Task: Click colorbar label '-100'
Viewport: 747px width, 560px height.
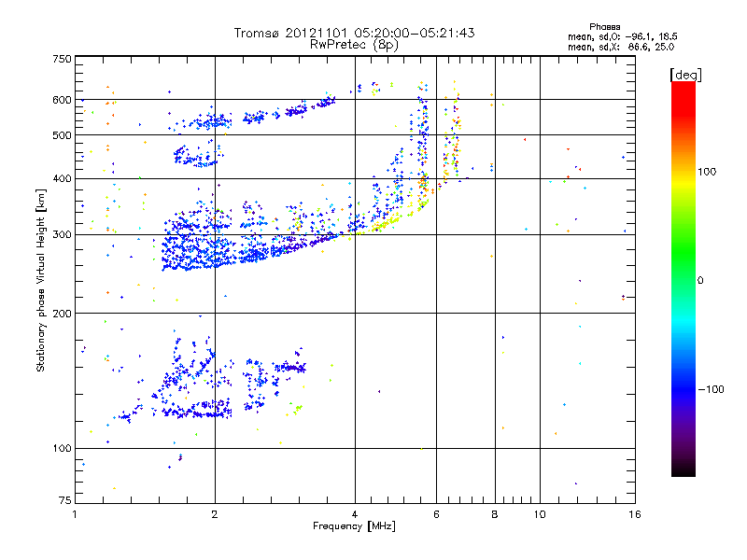Action: 711,389
